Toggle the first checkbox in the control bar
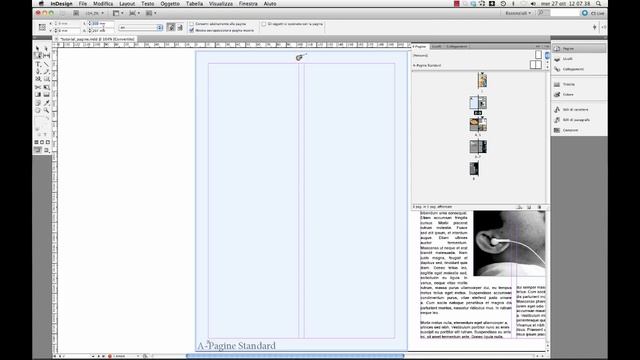The height and width of the screenshot is (360, 640). click(x=191, y=24)
